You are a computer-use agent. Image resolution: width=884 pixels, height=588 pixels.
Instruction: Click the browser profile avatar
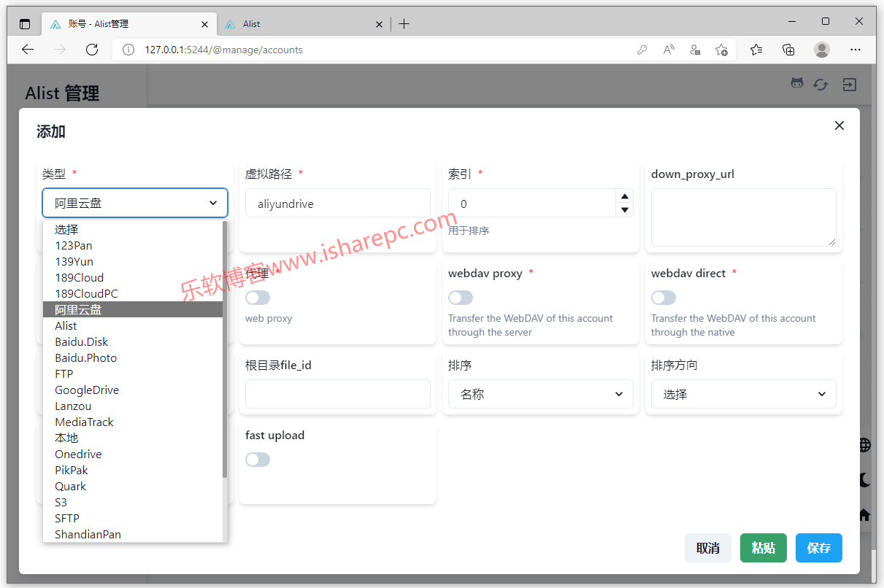822,50
